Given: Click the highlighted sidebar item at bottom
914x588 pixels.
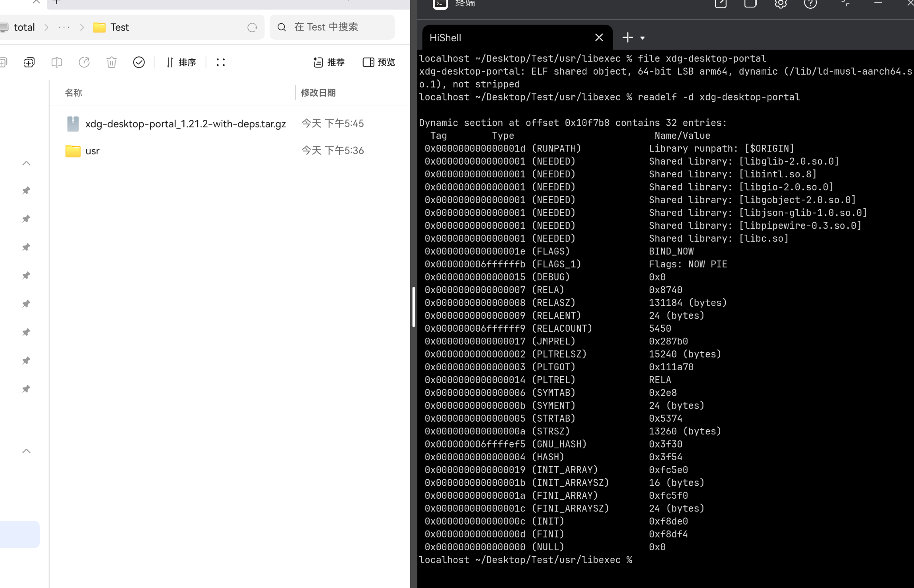Looking at the screenshot, I should (x=19, y=534).
